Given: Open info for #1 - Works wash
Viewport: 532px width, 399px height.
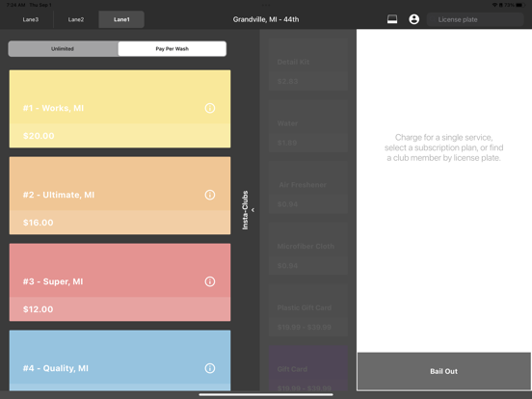Looking at the screenshot, I should click(210, 108).
